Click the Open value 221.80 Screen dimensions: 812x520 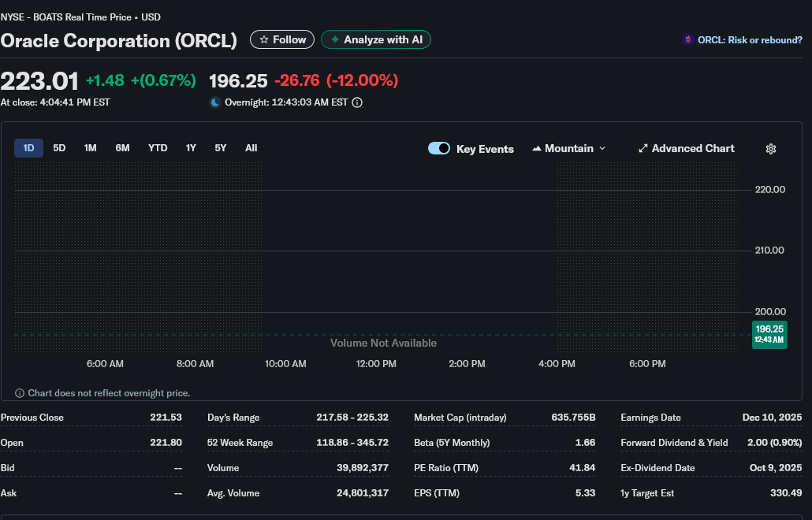[166, 443]
